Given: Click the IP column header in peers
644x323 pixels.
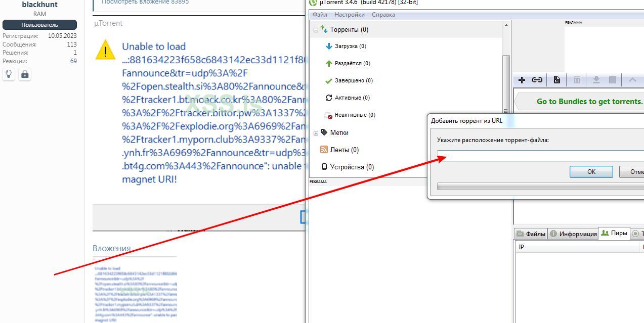Looking at the screenshot, I should pos(578,247).
